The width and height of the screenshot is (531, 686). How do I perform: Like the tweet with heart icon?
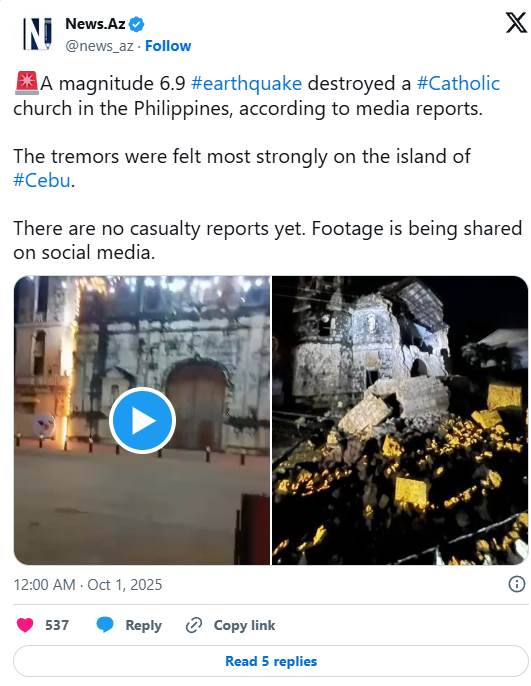point(25,625)
